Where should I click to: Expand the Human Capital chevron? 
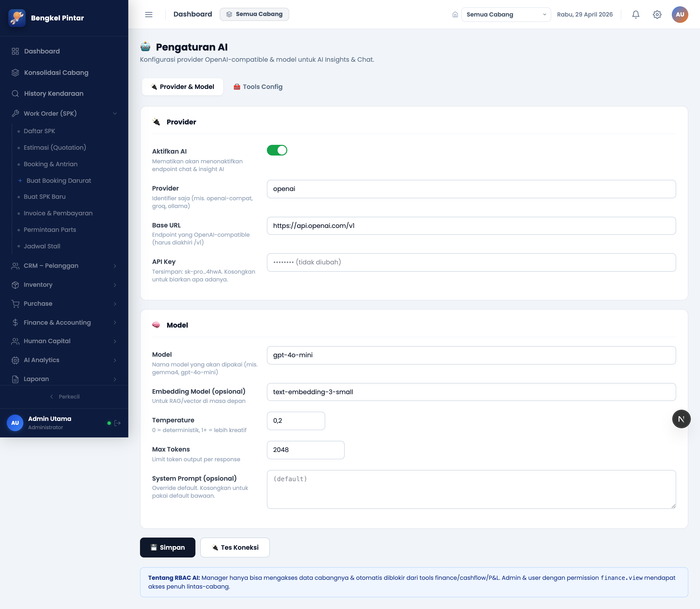115,341
